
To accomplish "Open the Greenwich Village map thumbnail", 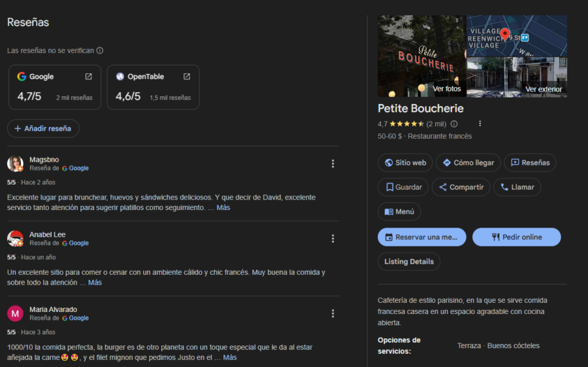I will [x=517, y=36].
